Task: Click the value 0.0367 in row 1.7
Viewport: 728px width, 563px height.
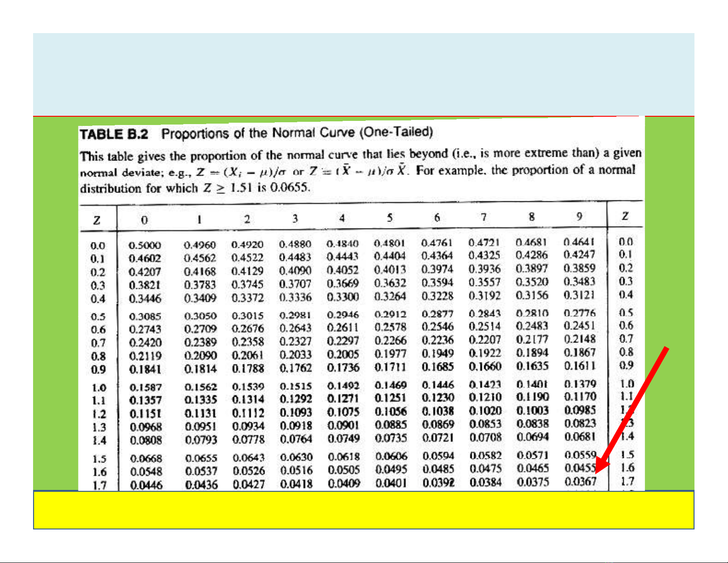Action: [x=581, y=481]
